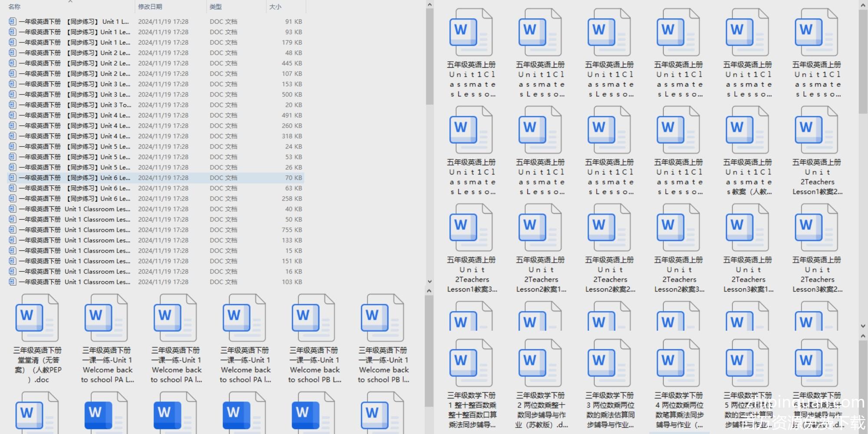Click small Word icon of 491 KB file
The width and height of the screenshot is (868, 434).
click(13, 115)
